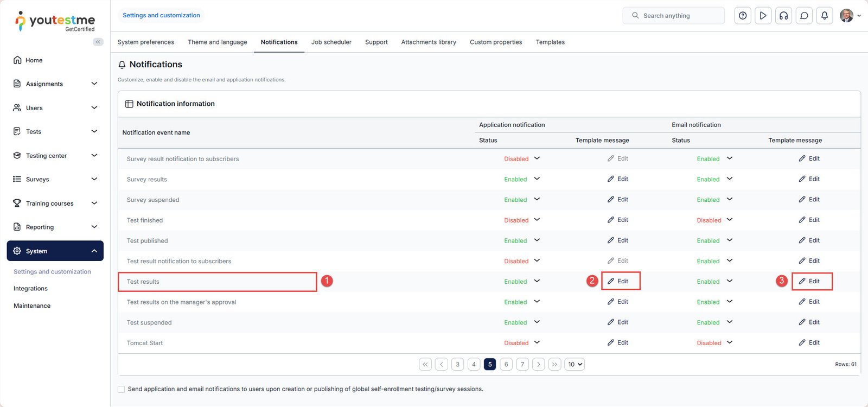The image size is (868, 407).
Task: Switch to the Job scheduler tab
Action: tap(331, 42)
